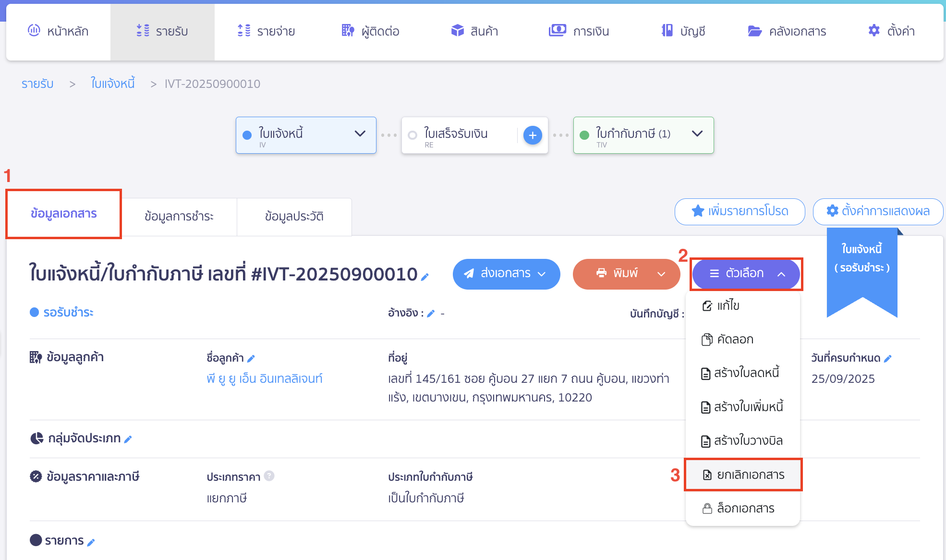
Task: Click the พิมพ์ print button
Action: tap(617, 274)
